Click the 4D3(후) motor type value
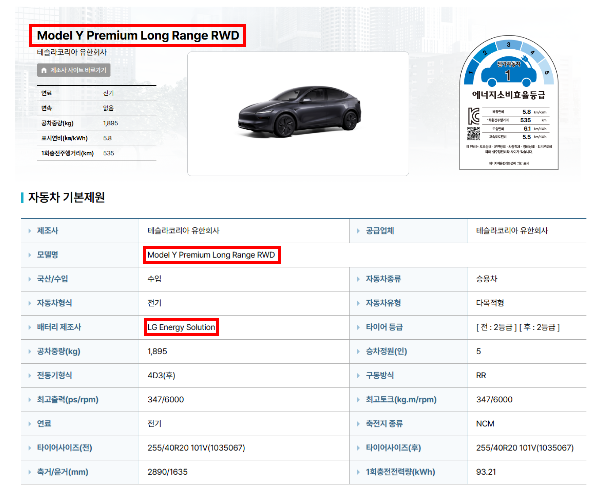This screenshot has width=603, height=504. pos(162,375)
